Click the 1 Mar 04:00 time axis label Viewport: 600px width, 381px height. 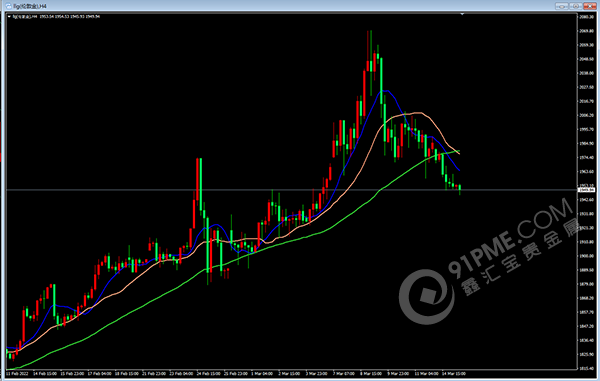pos(262,374)
